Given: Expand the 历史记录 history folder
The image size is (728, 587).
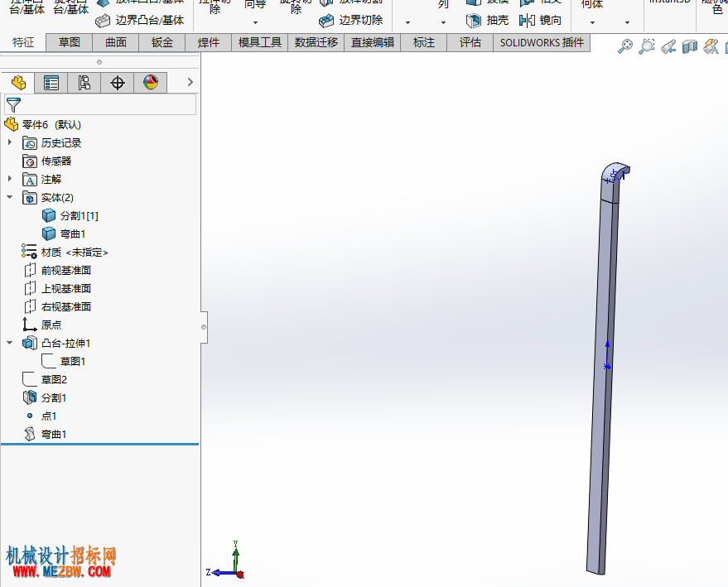Looking at the screenshot, I should point(10,142).
